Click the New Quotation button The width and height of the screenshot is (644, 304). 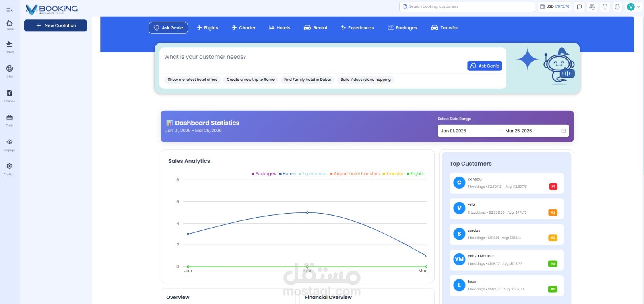click(56, 25)
